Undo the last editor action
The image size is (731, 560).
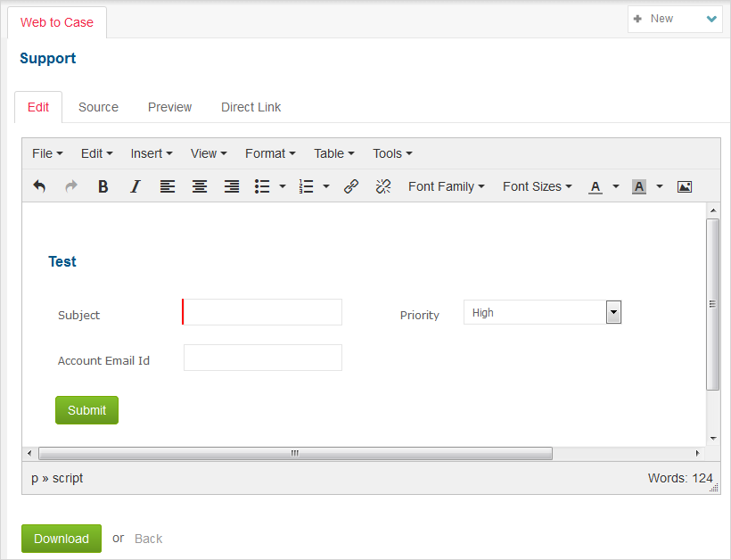click(39, 186)
